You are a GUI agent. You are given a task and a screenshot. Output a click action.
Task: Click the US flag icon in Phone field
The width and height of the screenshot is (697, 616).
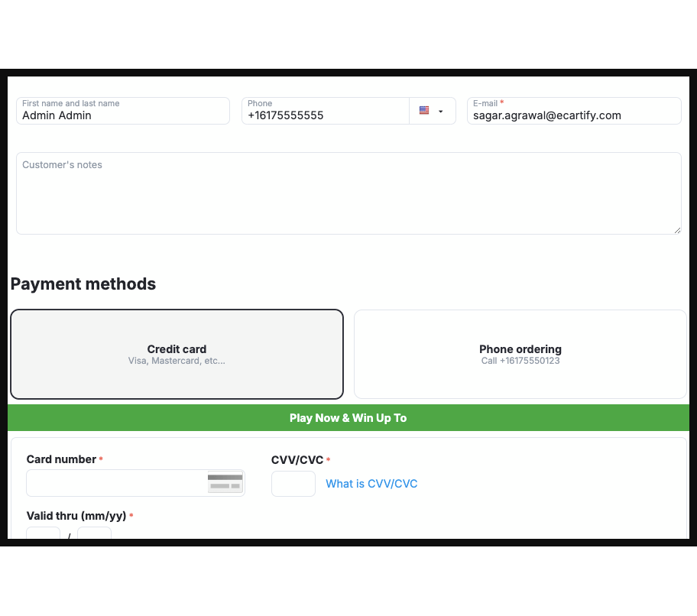click(424, 111)
